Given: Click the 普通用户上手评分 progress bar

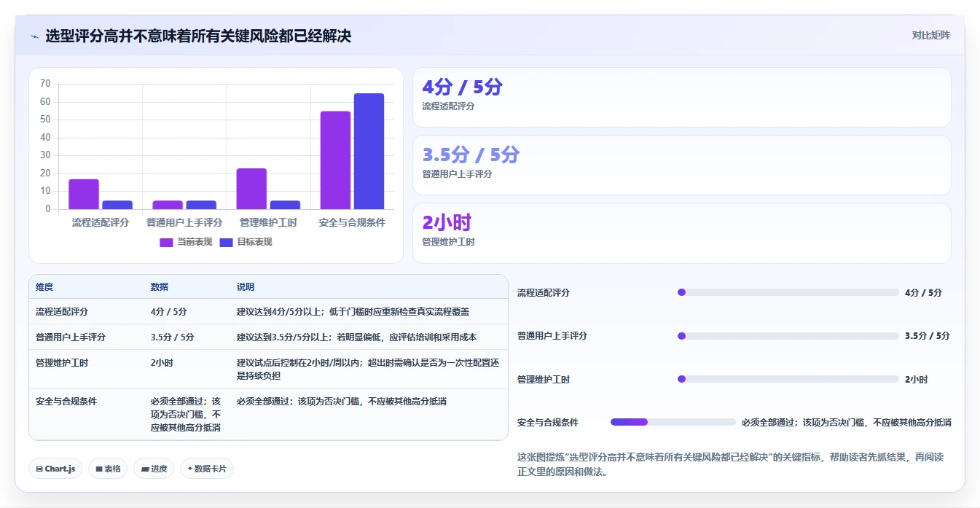Looking at the screenshot, I should 788,336.
